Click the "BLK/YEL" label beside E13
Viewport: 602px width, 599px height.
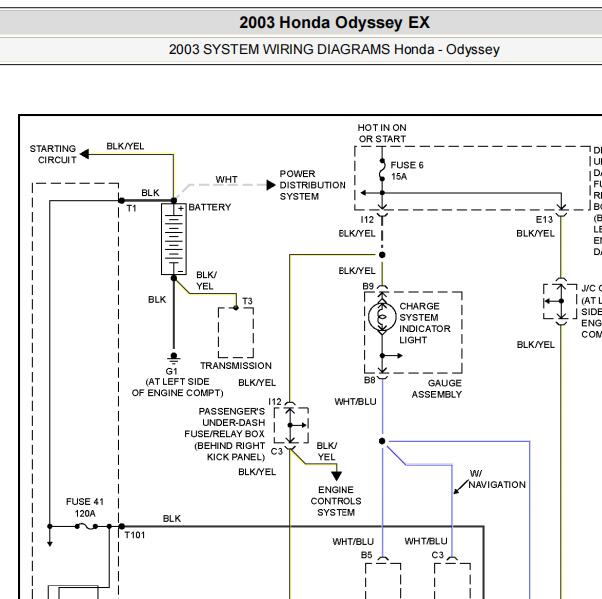coord(535,233)
